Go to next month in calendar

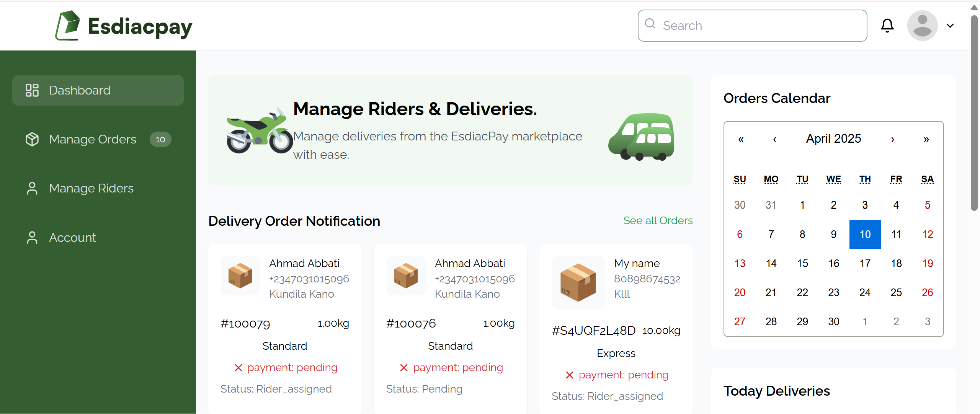coord(893,139)
